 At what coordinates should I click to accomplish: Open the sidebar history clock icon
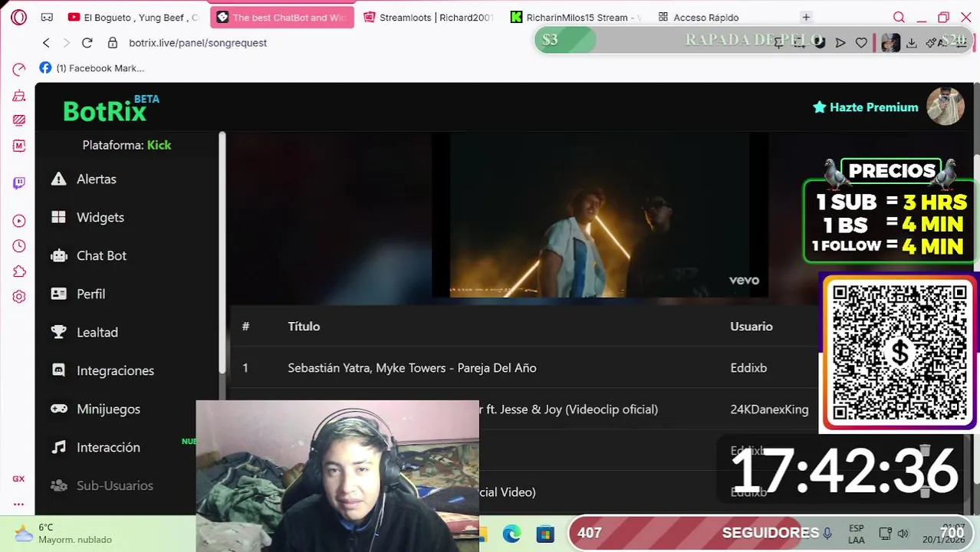[x=19, y=246]
